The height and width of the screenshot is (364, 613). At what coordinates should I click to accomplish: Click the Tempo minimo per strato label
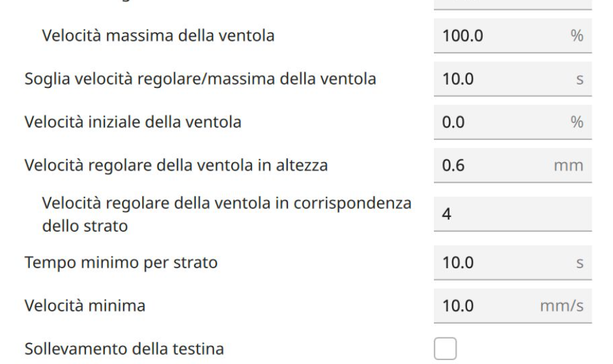pos(121,263)
